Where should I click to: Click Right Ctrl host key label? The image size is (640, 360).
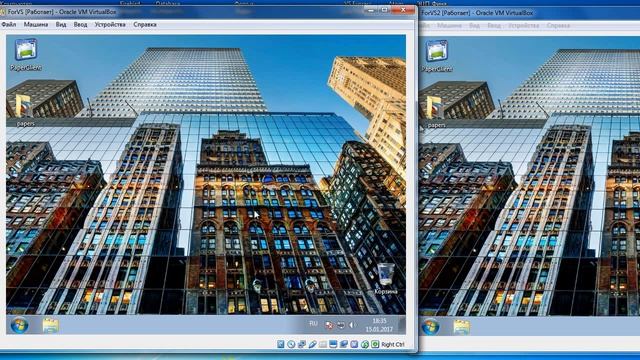click(x=393, y=344)
